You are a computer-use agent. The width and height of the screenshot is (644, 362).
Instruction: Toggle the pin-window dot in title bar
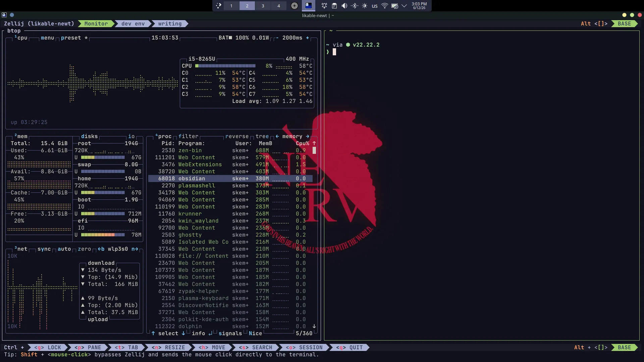click(12, 15)
